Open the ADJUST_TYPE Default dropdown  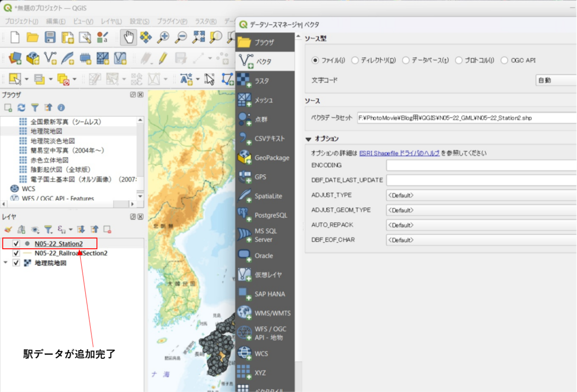[481, 195]
